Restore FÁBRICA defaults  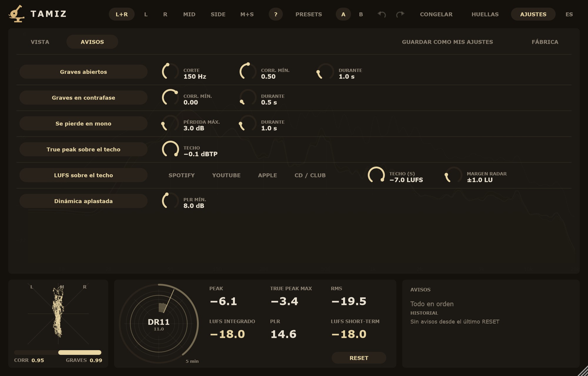[x=545, y=42]
